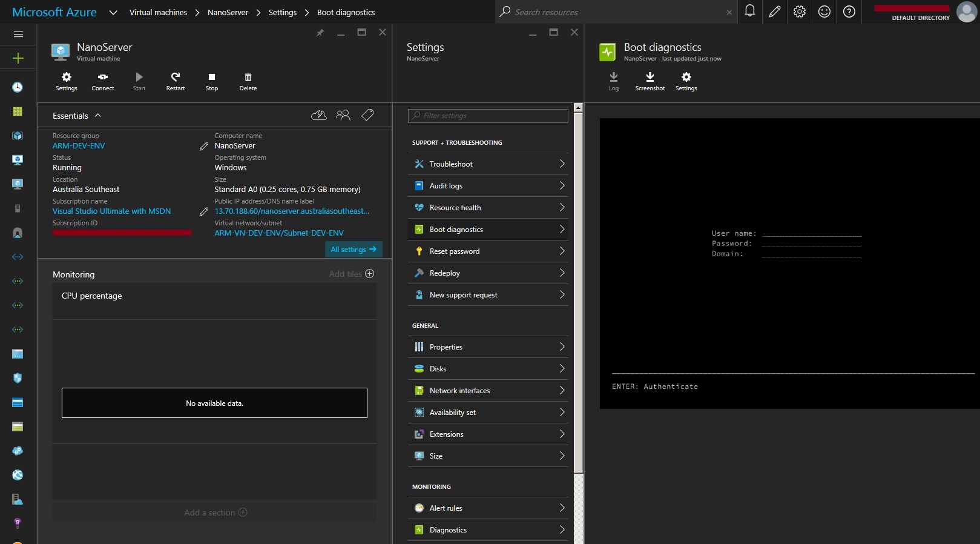Click Virtual machines breadcrumb
The image size is (980, 544).
tap(158, 12)
